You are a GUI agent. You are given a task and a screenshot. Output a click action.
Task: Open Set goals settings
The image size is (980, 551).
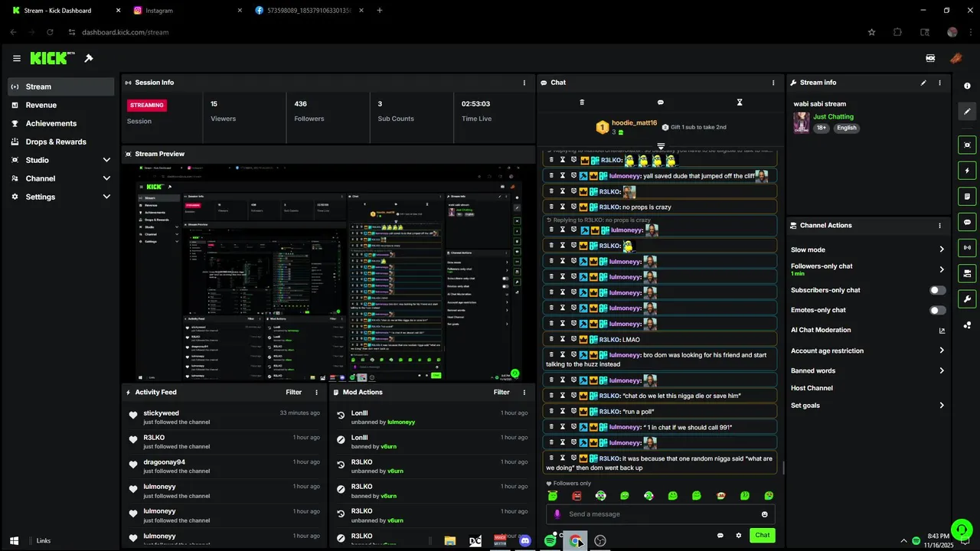868,406
